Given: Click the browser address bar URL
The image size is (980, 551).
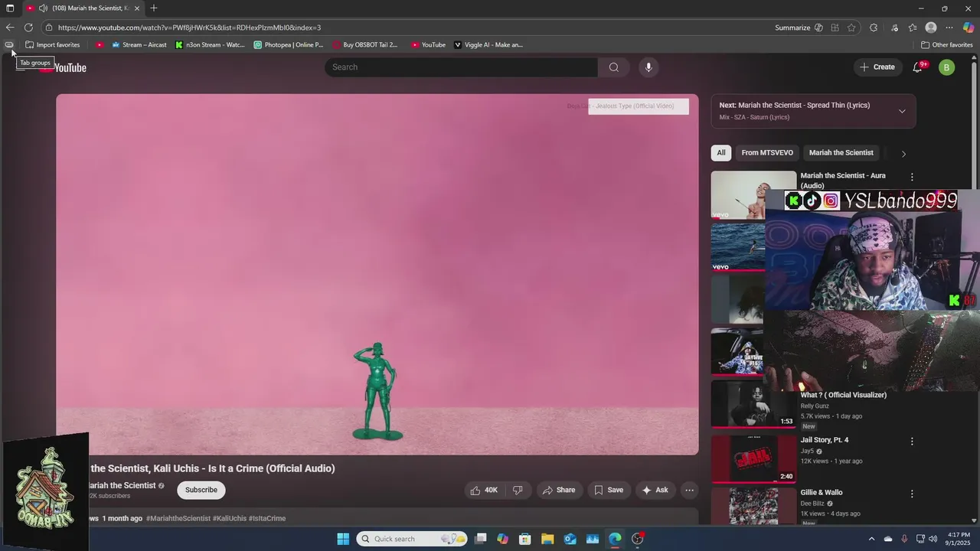Looking at the screenshot, I should (189, 28).
